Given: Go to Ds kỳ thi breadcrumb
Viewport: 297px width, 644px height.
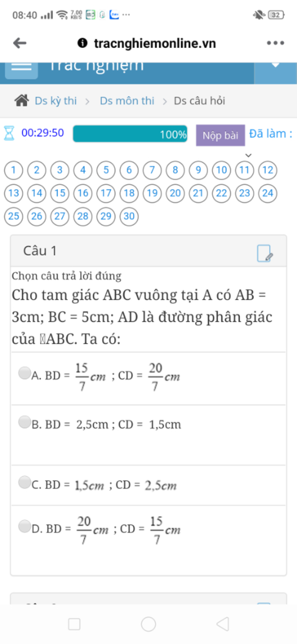Looking at the screenshot, I should click(x=56, y=101).
